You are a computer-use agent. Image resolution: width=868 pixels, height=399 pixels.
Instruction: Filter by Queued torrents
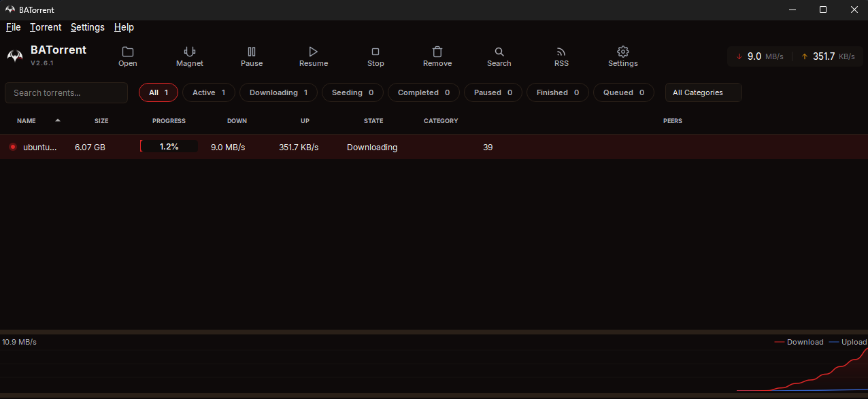click(624, 92)
